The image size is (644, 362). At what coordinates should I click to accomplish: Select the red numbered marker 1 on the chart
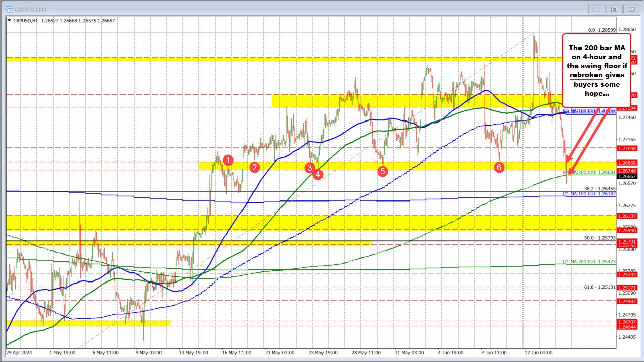tap(228, 160)
